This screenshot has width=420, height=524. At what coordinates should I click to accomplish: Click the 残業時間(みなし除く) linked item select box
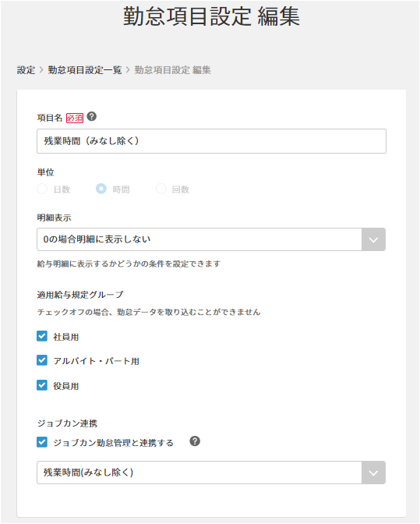(211, 473)
